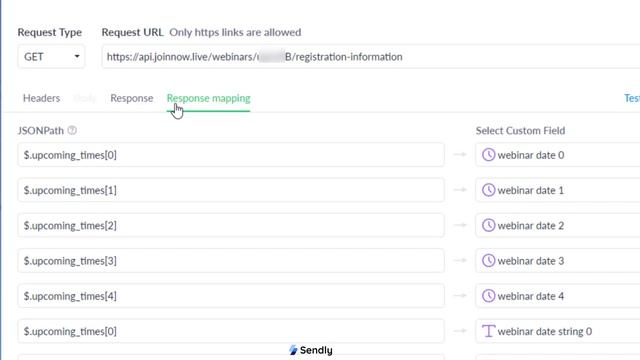
Task: Open the webinar date 1 custom field selector
Action: (x=558, y=190)
